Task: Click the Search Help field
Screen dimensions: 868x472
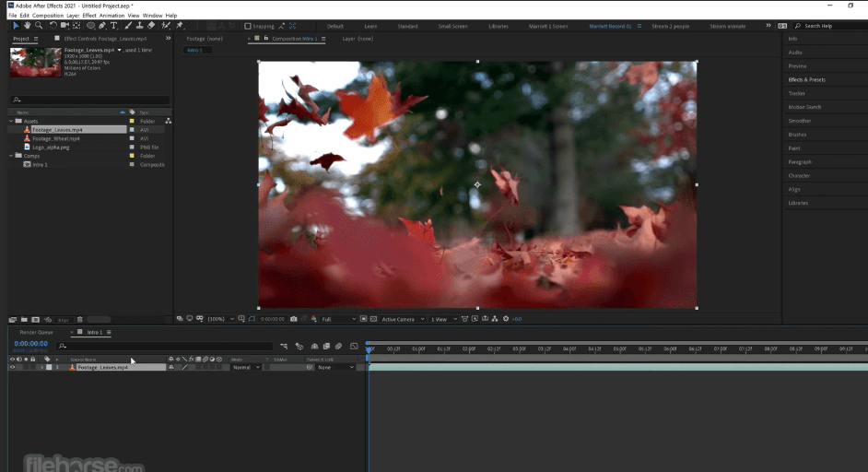Action: [830, 26]
